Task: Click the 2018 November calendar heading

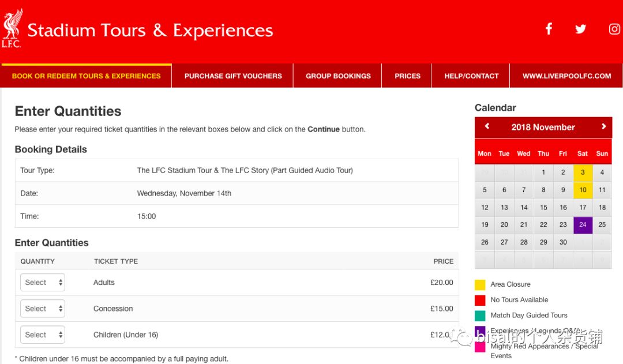Action: [x=543, y=127]
